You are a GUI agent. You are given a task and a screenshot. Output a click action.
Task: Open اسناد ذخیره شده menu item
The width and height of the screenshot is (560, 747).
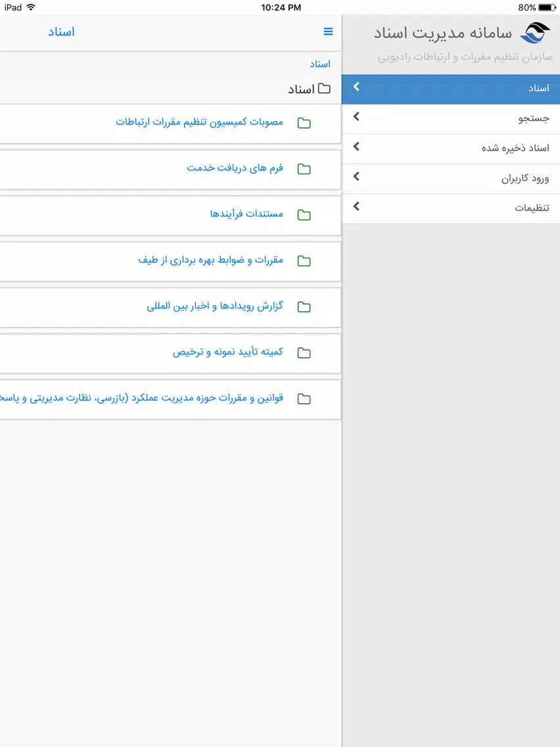(x=451, y=149)
